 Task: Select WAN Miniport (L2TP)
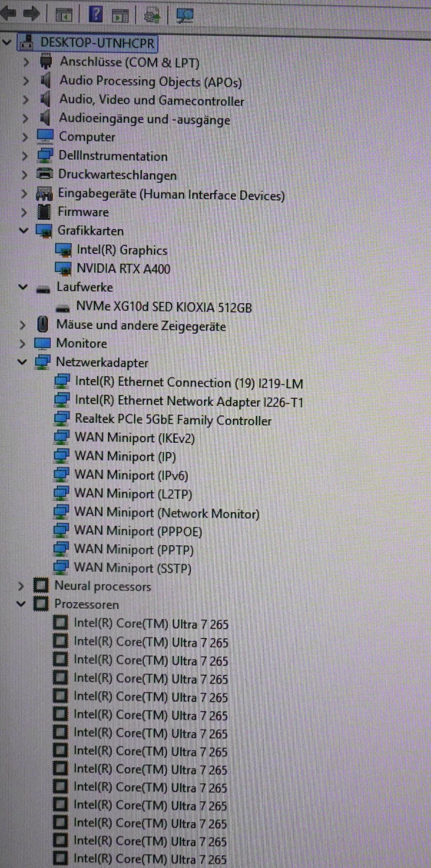133,494
